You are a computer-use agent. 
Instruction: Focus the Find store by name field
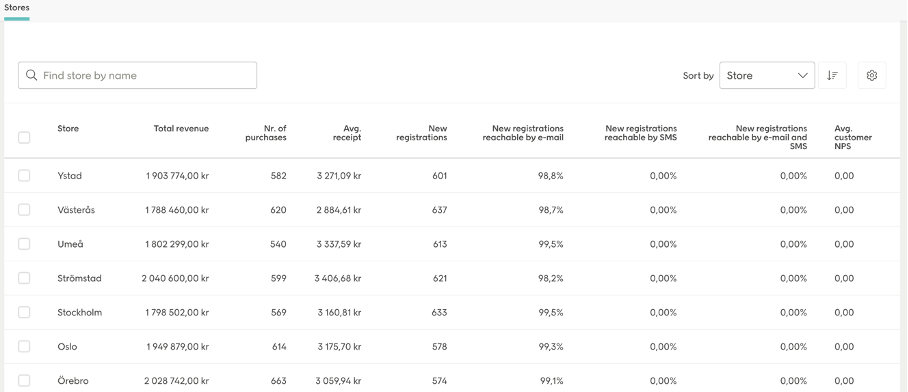137,75
